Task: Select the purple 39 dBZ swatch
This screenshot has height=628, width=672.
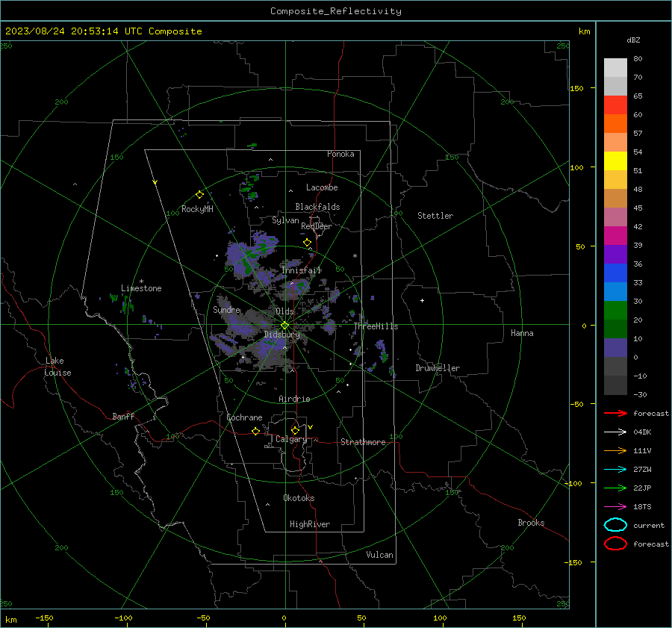Action: tap(615, 254)
